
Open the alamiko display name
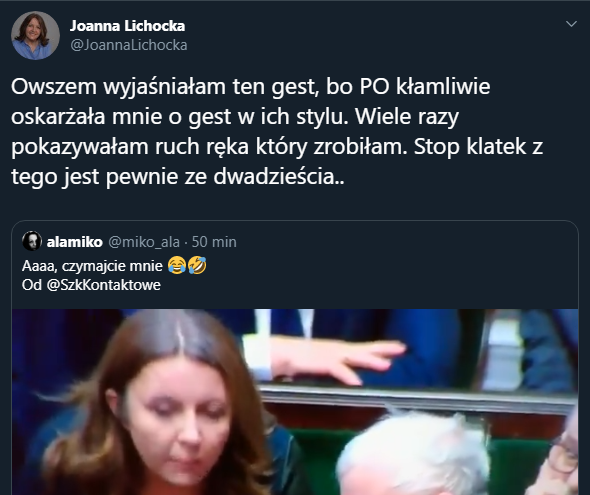(75, 242)
